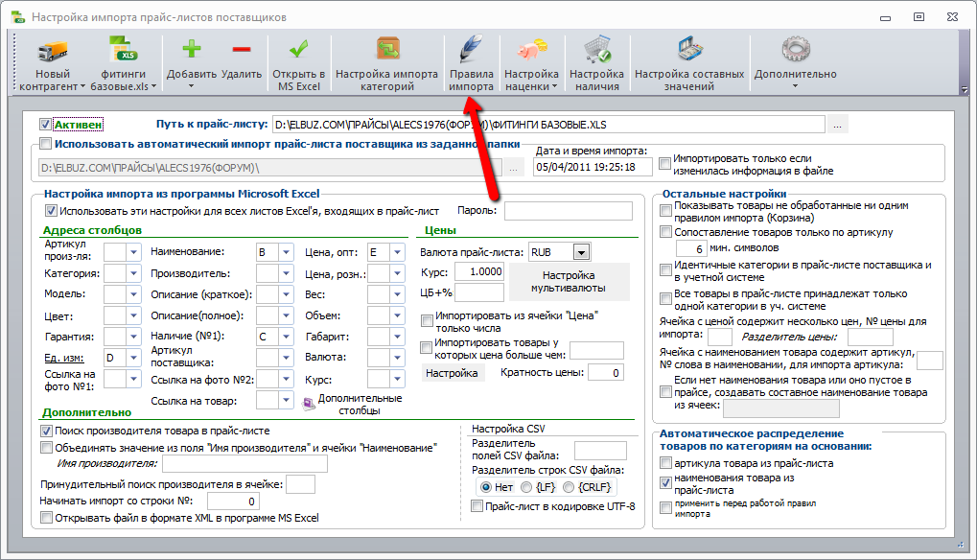
Task: Click the ЦБ+% input field
Action: click(478, 292)
